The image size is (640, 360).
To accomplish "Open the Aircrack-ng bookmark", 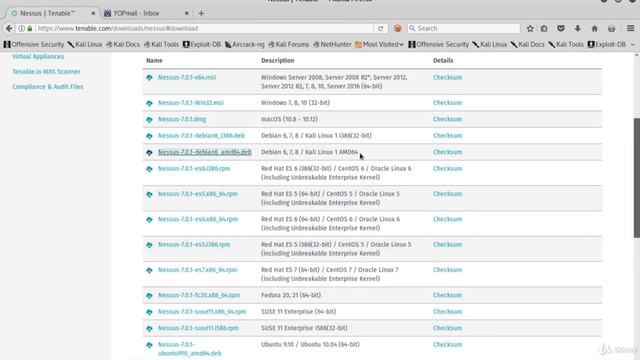I will pyautogui.click(x=244, y=44).
